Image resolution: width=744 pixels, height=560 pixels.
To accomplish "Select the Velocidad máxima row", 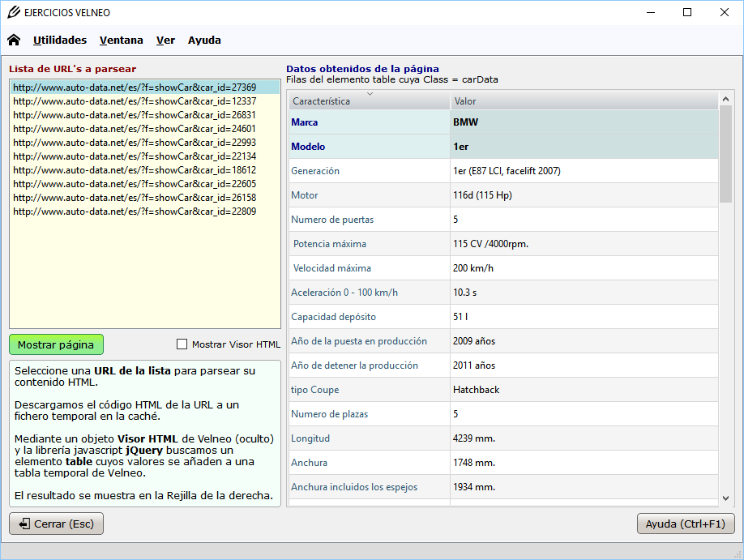I will (502, 268).
